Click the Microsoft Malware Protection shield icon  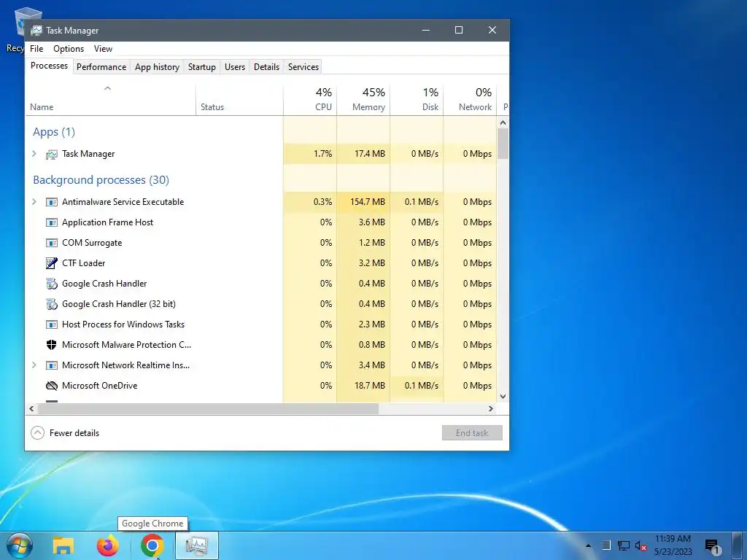(x=52, y=345)
